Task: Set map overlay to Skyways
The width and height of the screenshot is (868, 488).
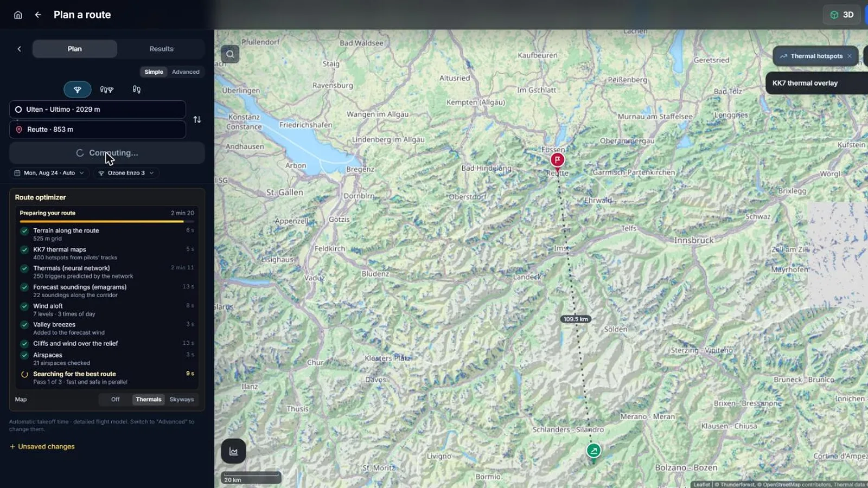Action: tap(182, 400)
